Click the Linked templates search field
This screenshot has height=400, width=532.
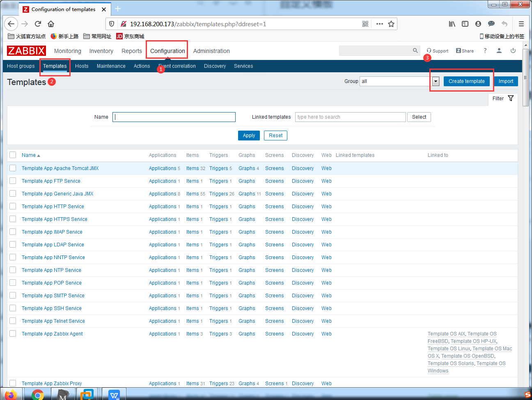click(351, 117)
